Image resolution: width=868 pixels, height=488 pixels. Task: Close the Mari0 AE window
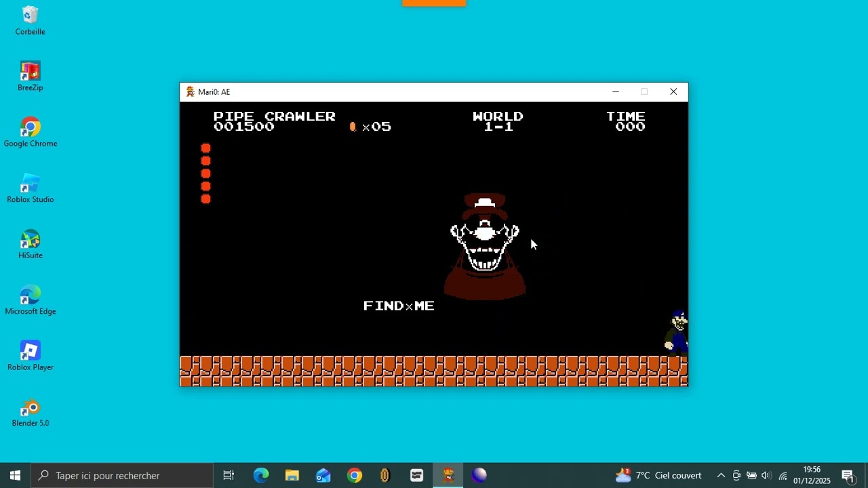click(673, 92)
